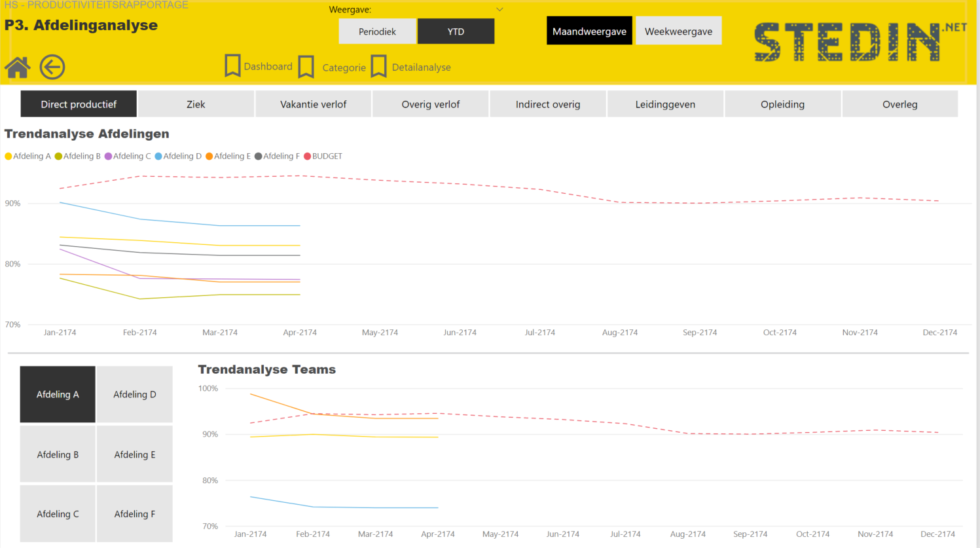Click the back arrow icon
This screenshot has height=548, width=980.
tap(52, 67)
